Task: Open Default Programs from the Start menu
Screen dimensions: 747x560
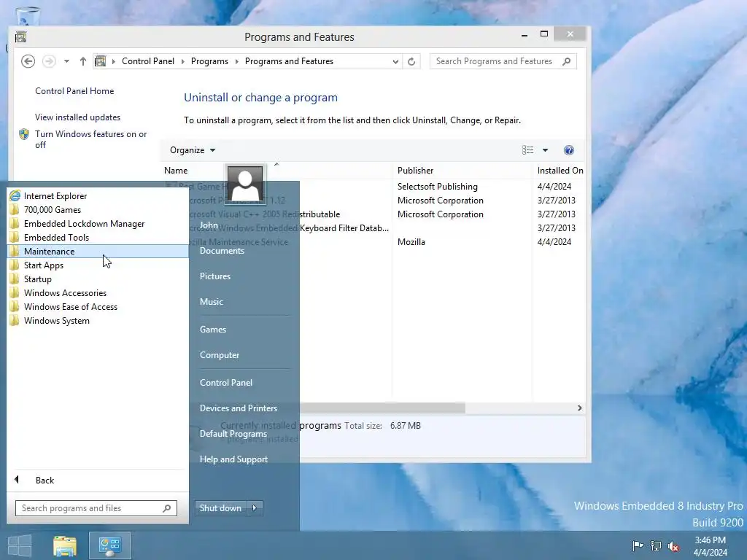Action: (233, 434)
